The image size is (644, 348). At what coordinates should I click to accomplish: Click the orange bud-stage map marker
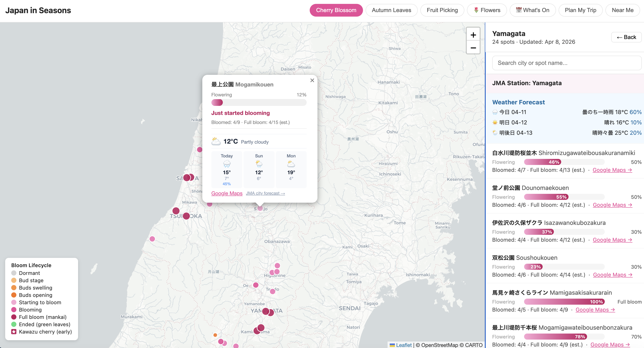tap(215, 335)
